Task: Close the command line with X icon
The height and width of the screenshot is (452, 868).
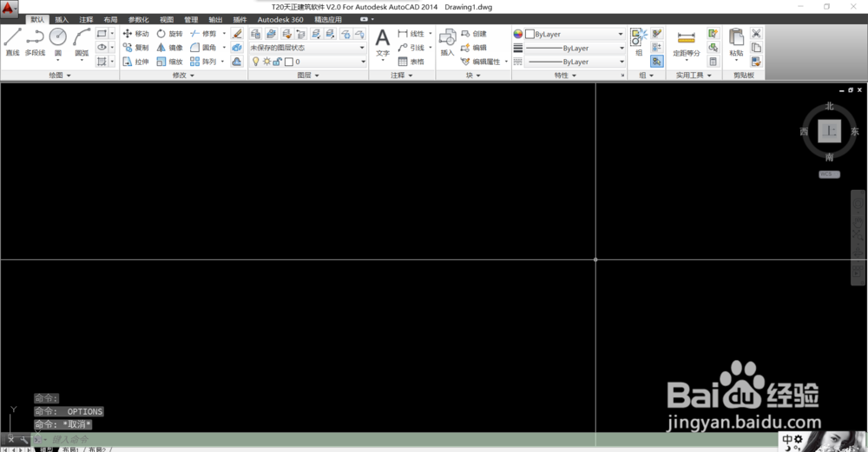Action: coord(10,439)
